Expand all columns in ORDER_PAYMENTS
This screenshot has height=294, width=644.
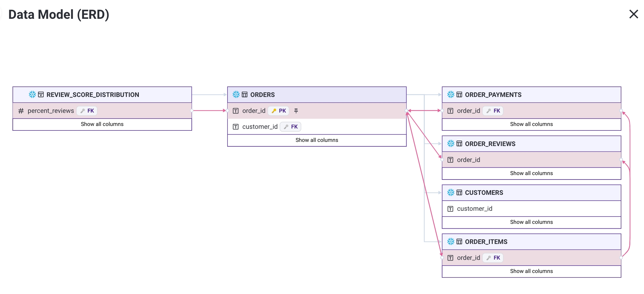(531, 124)
